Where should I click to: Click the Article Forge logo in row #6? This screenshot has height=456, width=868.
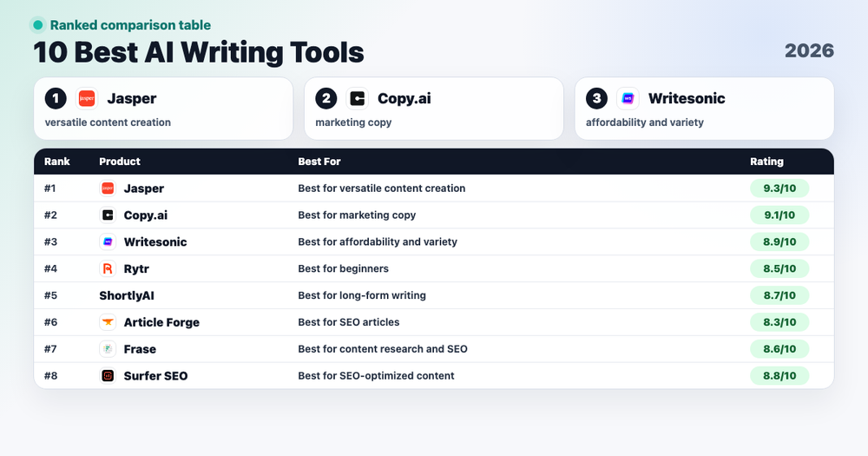point(108,322)
